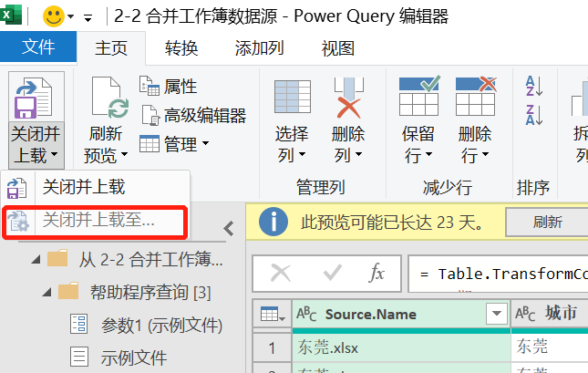
Task: Open the 选择列 dropdown label
Action: pyautogui.click(x=292, y=144)
